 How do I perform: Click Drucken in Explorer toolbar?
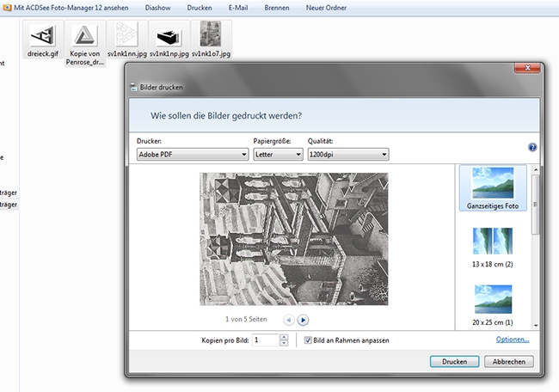click(x=200, y=8)
